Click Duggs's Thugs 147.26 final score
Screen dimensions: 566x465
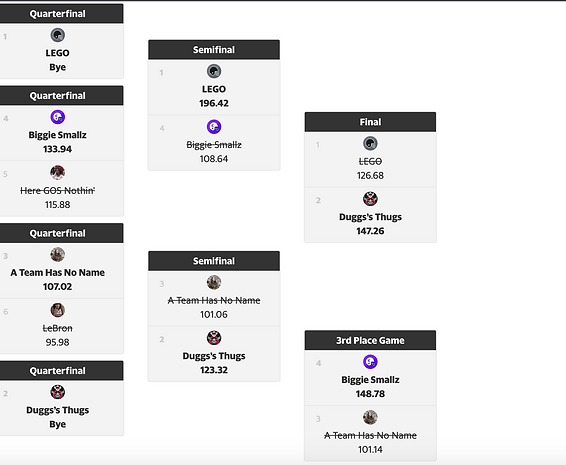[370, 231]
